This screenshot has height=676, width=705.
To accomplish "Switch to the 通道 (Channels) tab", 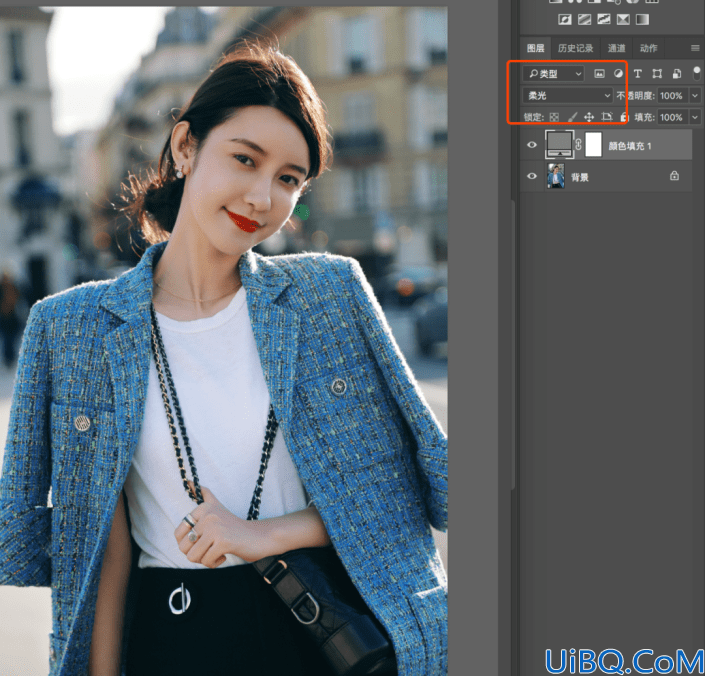I will tap(616, 48).
